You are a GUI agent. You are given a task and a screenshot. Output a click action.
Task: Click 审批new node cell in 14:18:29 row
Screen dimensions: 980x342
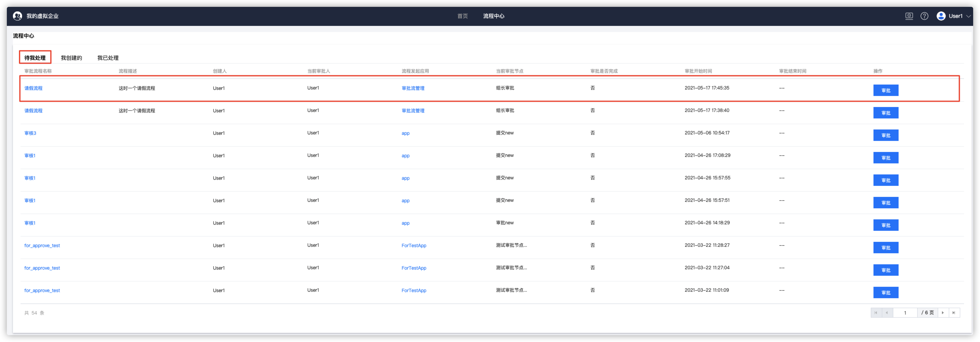click(504, 222)
